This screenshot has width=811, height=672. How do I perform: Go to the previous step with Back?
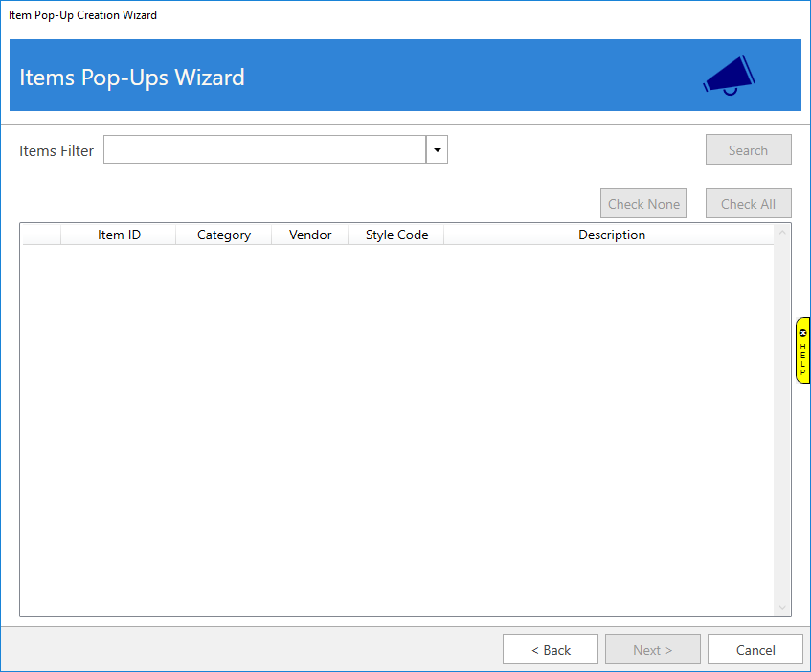click(551, 650)
